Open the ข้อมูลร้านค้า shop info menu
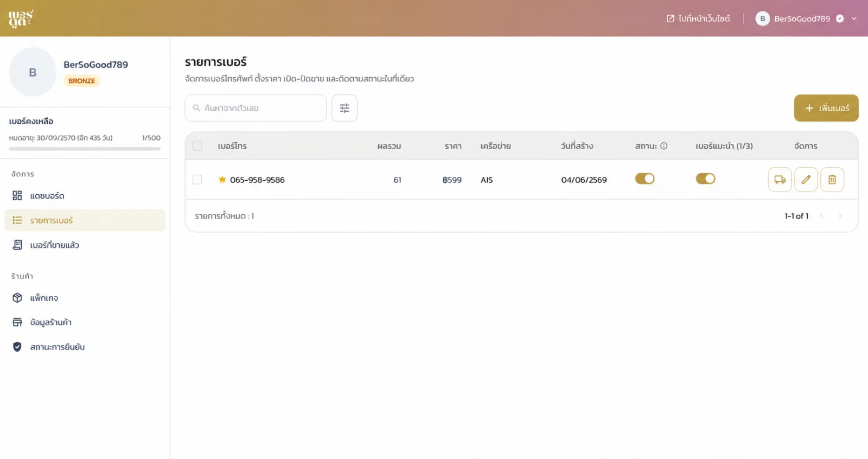Viewport: 868px width, 459px height. (85, 322)
